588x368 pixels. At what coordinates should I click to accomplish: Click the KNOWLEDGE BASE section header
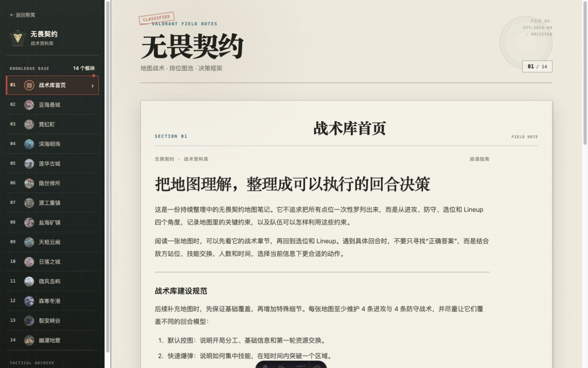point(29,69)
